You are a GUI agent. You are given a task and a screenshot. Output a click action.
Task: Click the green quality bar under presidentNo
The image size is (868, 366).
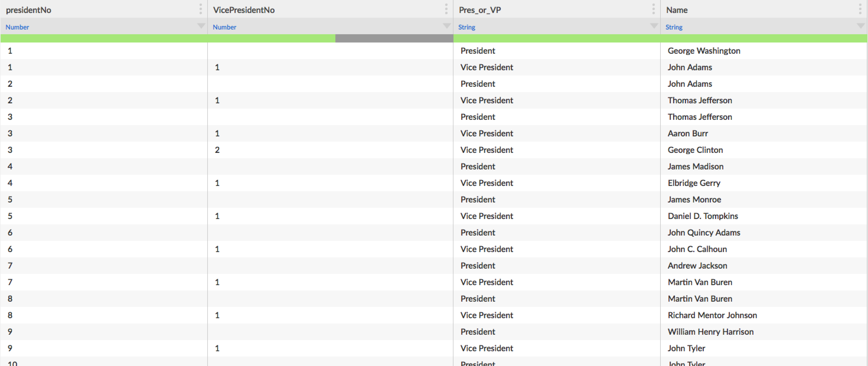coord(104,38)
